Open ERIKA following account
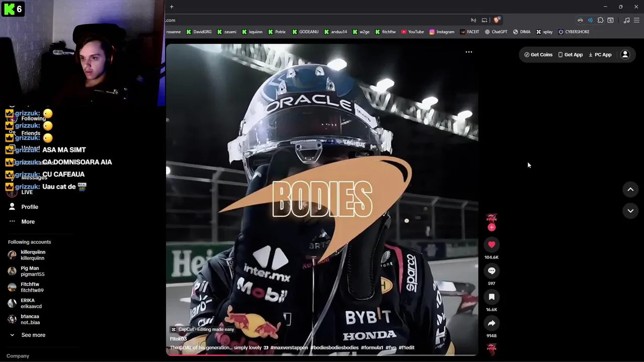Image resolution: width=644 pixels, height=362 pixels. (25, 303)
